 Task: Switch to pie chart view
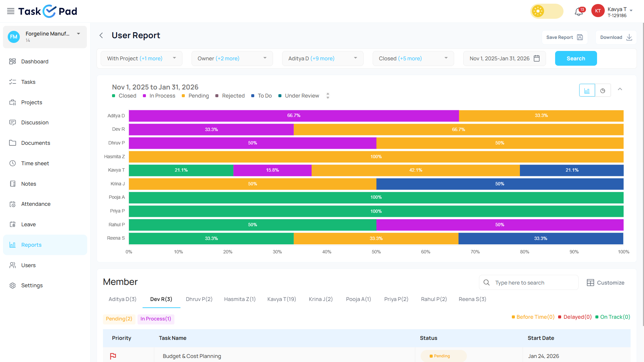[603, 90]
